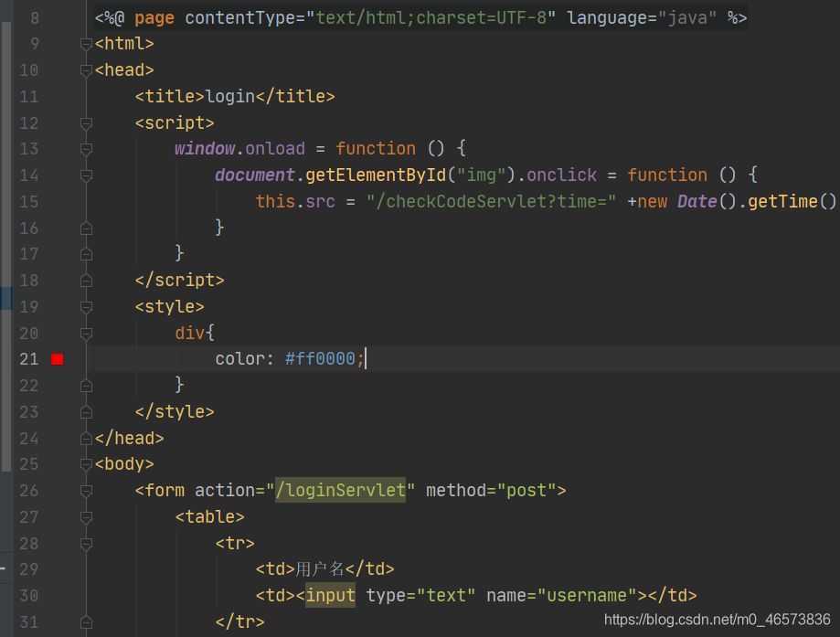Click line number 15 in gutter
840x637 pixels.
pos(29,202)
